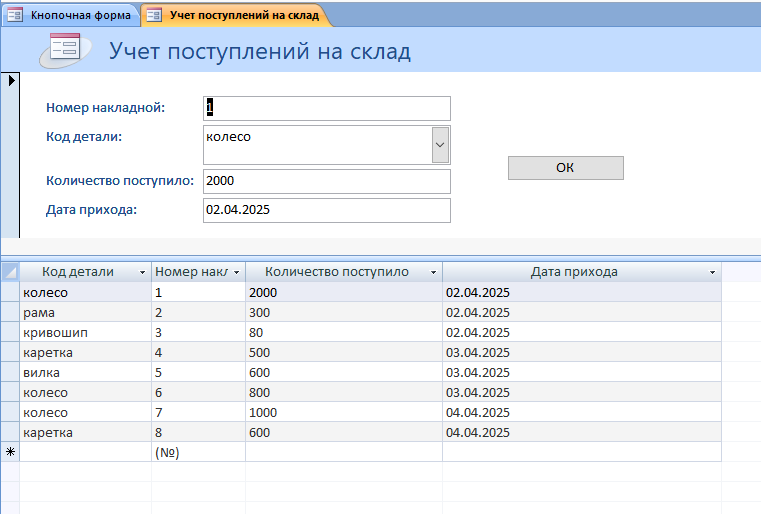This screenshot has width=761, height=514.
Task: Select the quantity cell 1000
Action: pos(344,412)
